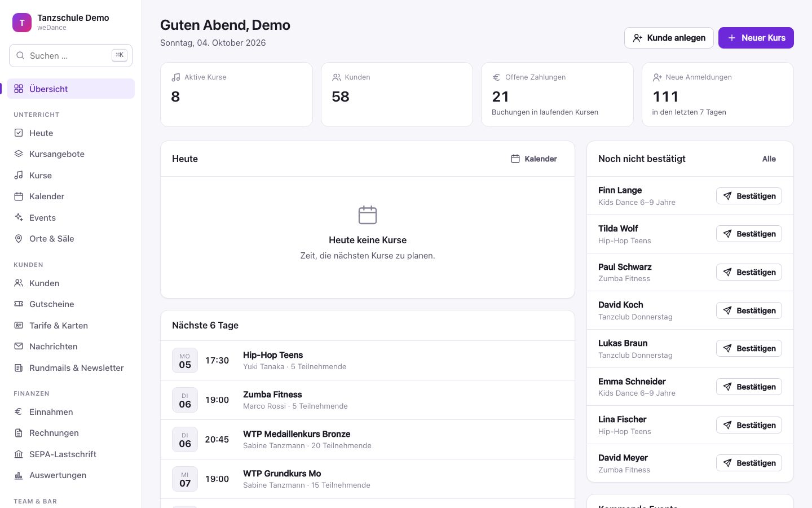Image resolution: width=812 pixels, height=508 pixels.
Task: Confirm Emma Schneider's registration
Action: pyautogui.click(x=749, y=387)
